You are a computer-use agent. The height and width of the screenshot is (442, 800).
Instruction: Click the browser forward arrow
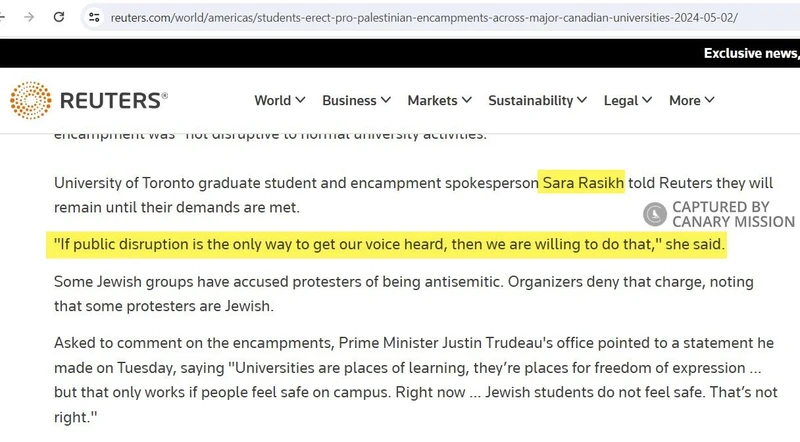pyautogui.click(x=29, y=17)
